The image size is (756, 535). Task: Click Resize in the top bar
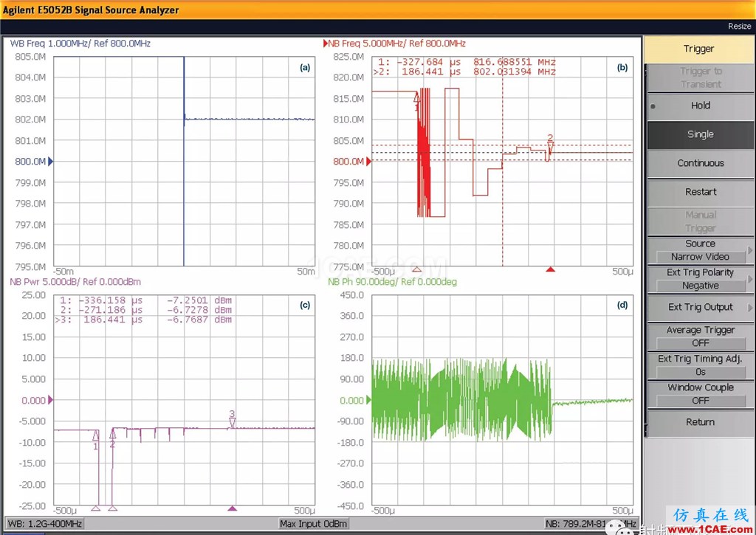point(740,27)
